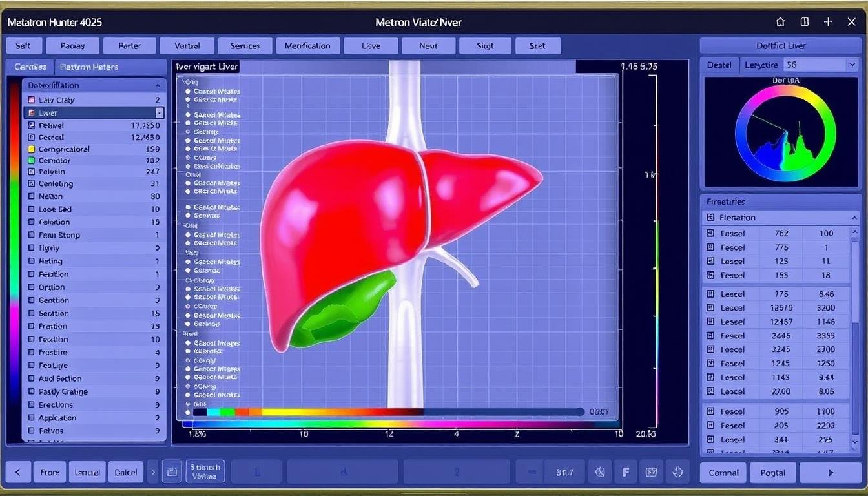Switch to the Hettron Heters tab
The image size is (868, 496).
[x=88, y=67]
